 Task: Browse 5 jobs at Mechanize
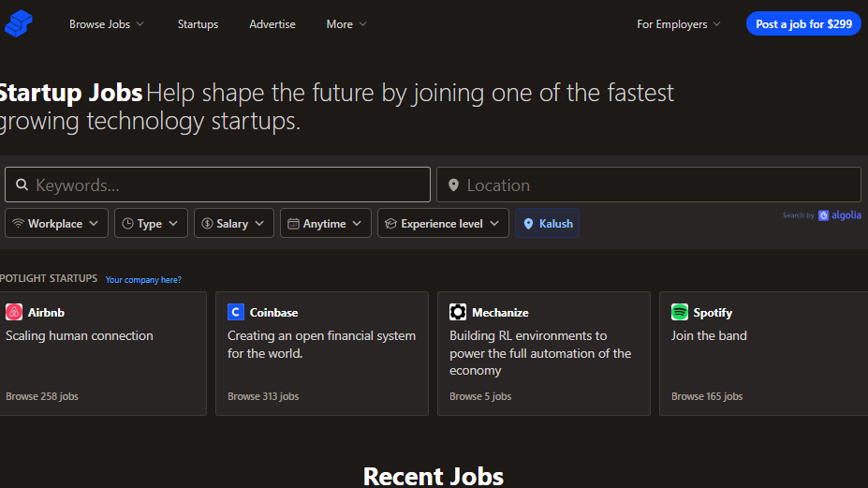pos(480,396)
